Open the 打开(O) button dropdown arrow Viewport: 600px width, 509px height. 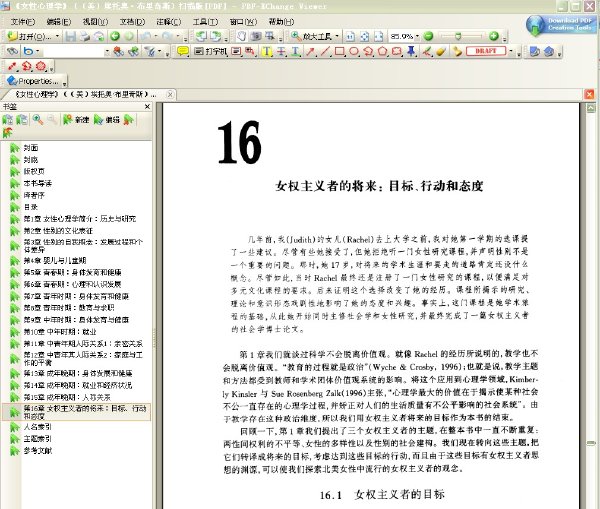coord(57,36)
